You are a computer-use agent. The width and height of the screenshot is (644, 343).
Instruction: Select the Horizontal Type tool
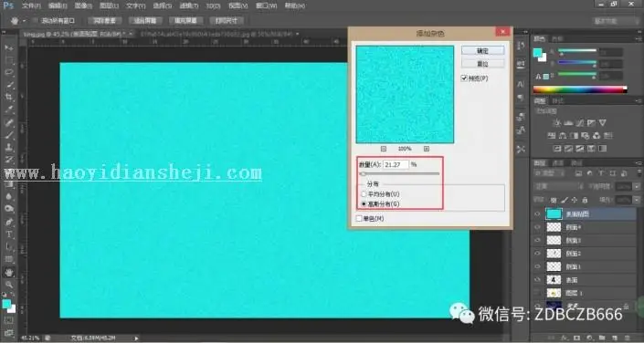[x=8, y=234]
